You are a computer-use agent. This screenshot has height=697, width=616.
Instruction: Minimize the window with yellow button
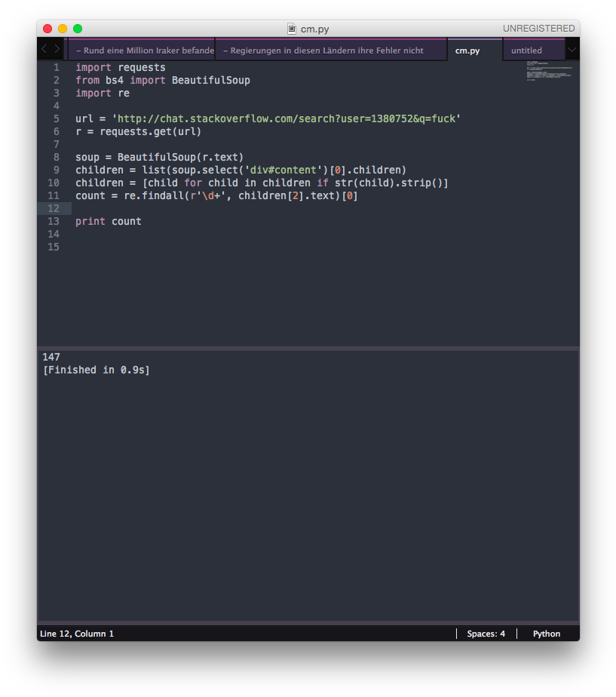coord(63,29)
